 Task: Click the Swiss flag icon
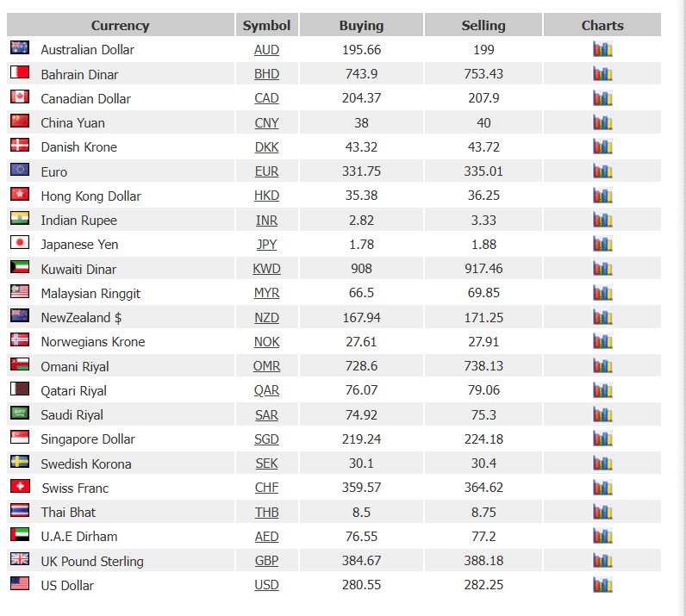(20, 486)
